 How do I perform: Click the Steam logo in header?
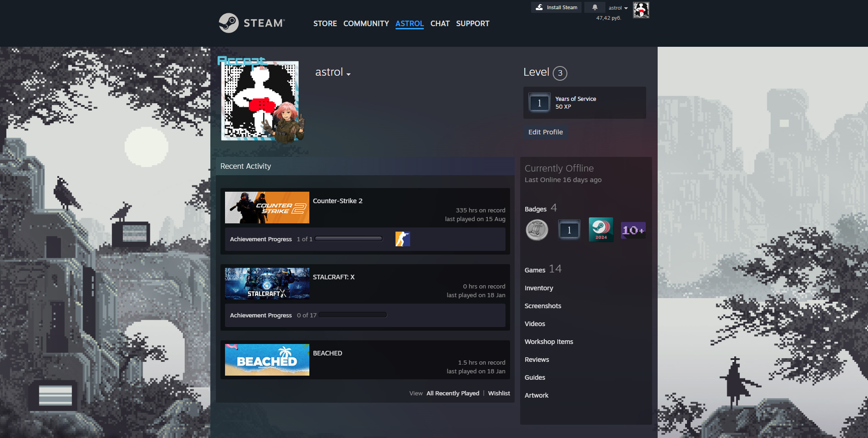[252, 23]
